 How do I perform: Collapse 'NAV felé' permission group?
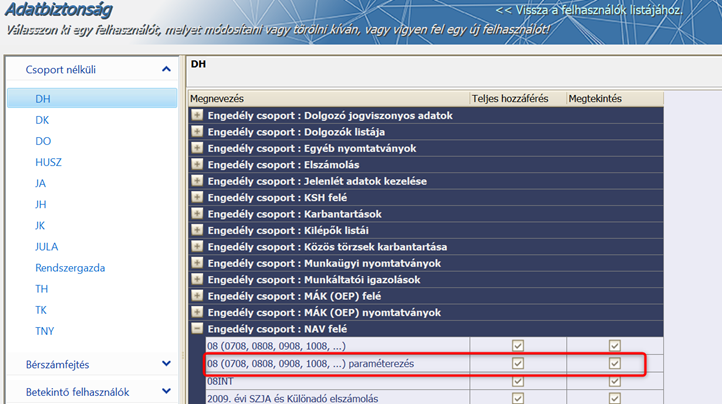pyautogui.click(x=197, y=328)
